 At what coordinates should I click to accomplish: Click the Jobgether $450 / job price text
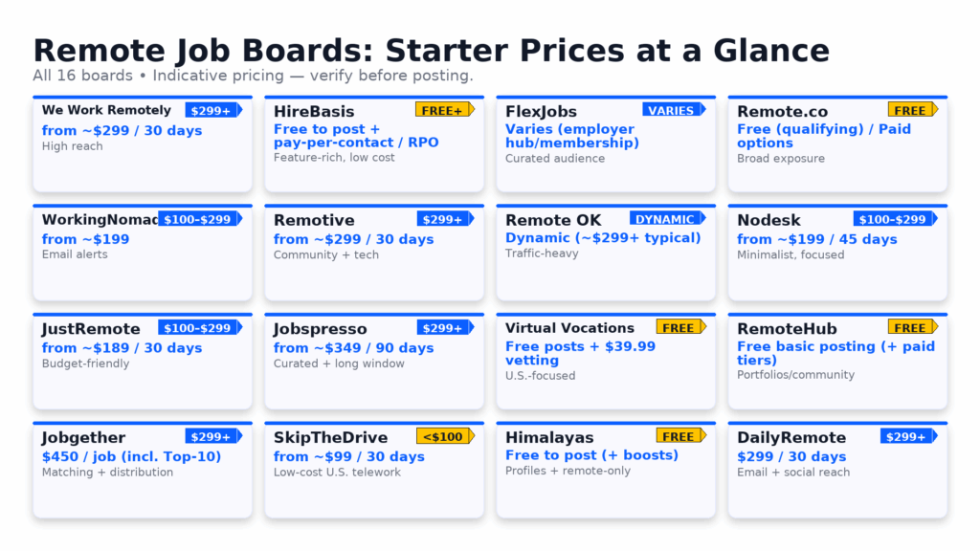[x=131, y=456]
